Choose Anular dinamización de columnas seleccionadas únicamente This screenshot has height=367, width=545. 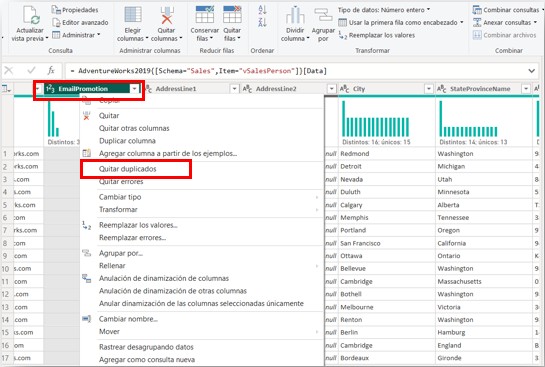tap(202, 303)
